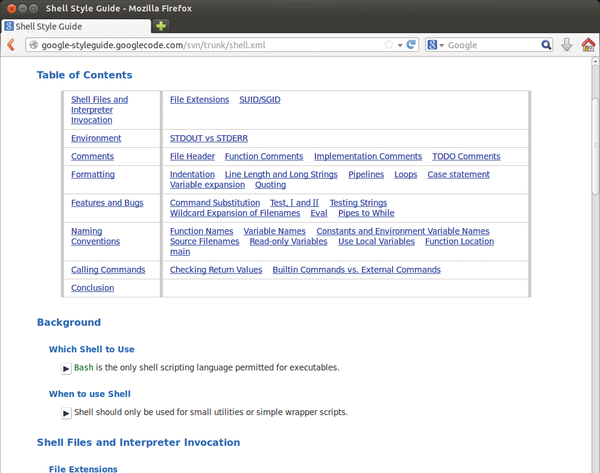
Task: Open the SUID/SGID link
Action: (260, 99)
